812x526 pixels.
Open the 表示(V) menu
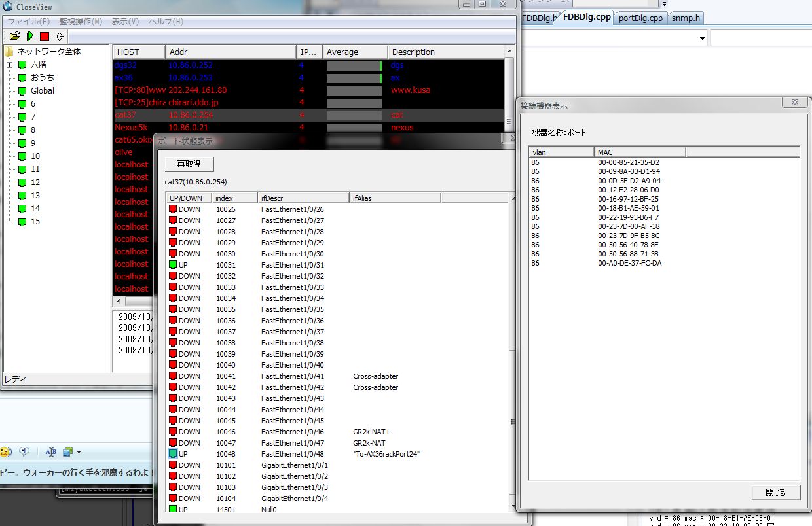(x=126, y=22)
